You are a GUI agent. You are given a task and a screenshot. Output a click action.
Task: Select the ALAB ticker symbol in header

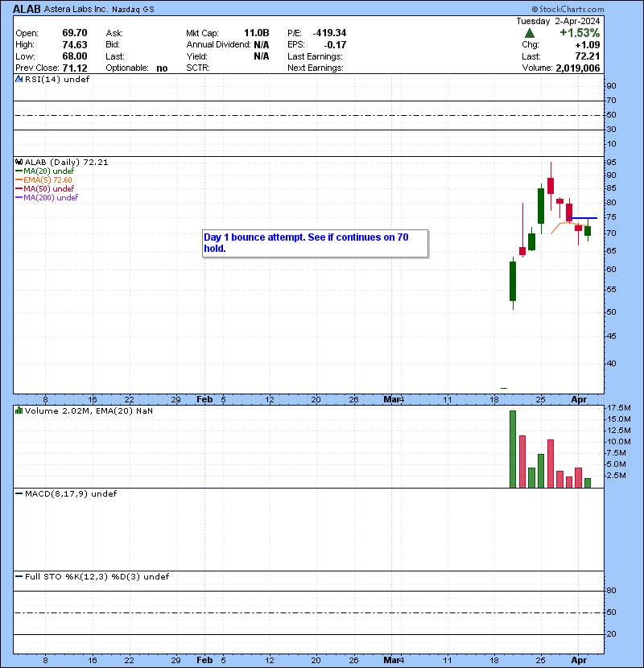tap(27, 9)
